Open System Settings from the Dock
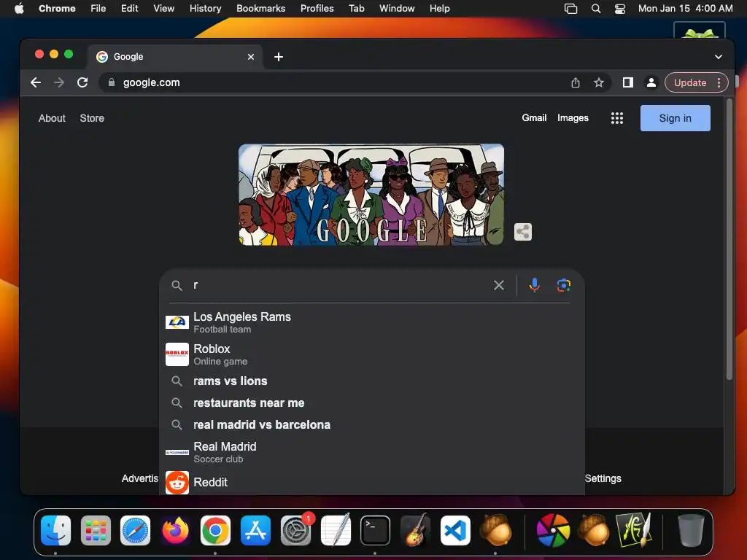The height and width of the screenshot is (560, 747). [296, 530]
